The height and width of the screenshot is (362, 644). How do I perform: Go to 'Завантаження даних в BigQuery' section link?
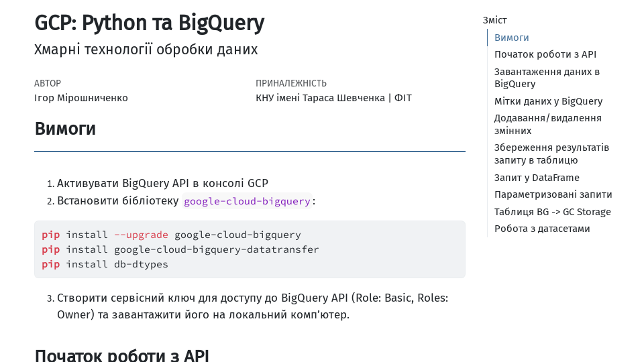(x=547, y=78)
